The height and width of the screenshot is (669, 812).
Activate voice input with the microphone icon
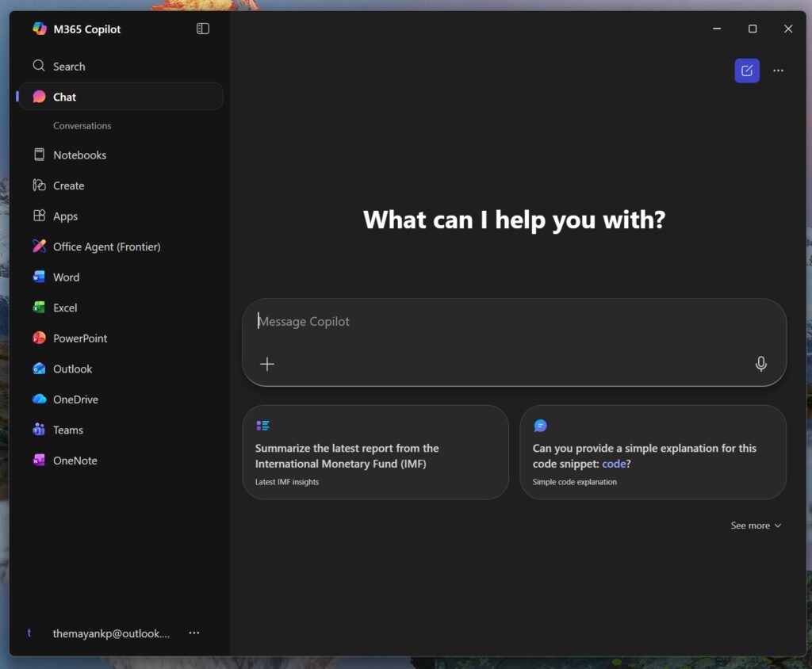pos(760,364)
